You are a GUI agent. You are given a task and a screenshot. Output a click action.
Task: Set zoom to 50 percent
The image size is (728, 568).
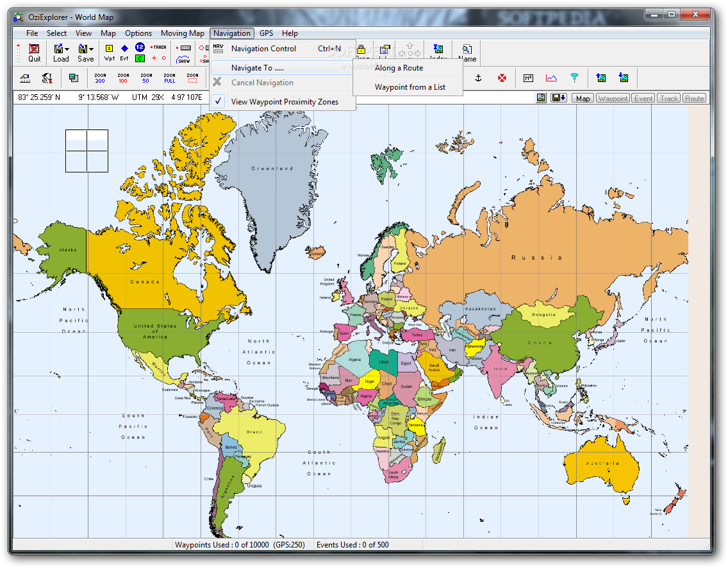point(146,78)
